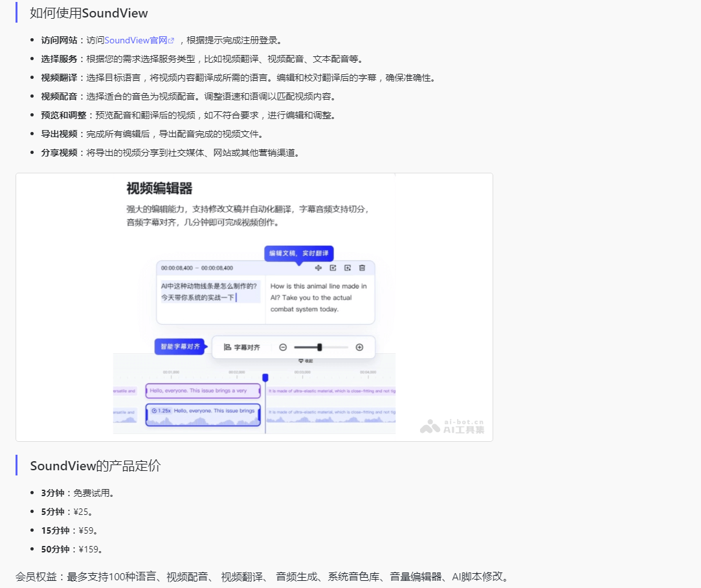Click the 视频编辑器 heading in the image

click(159, 188)
